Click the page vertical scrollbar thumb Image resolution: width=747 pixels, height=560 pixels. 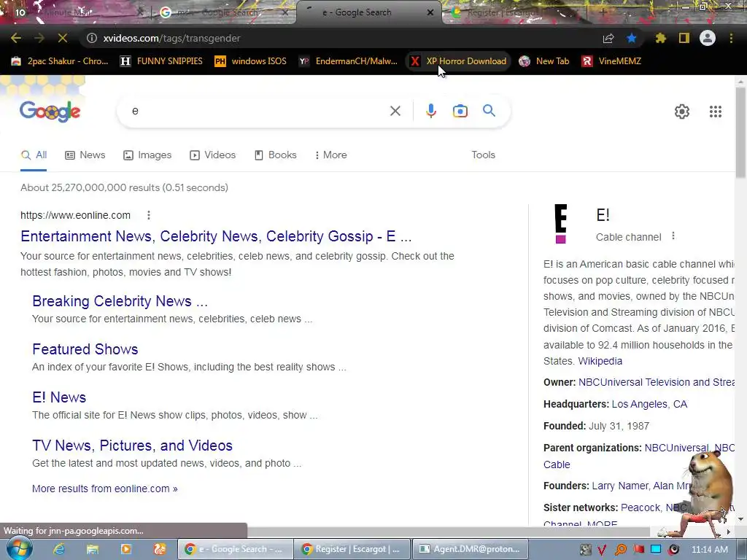point(741,133)
